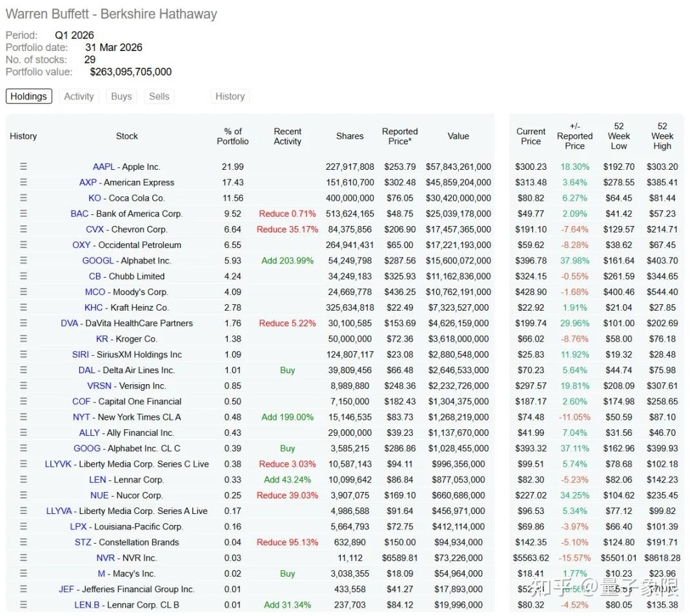
Task: Open history icon for VRSN row
Action: coord(24,385)
